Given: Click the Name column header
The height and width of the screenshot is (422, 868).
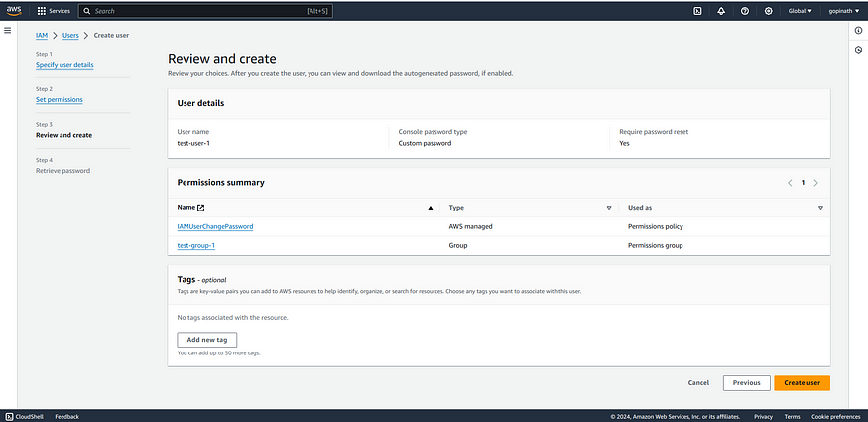Looking at the screenshot, I should coord(186,208).
